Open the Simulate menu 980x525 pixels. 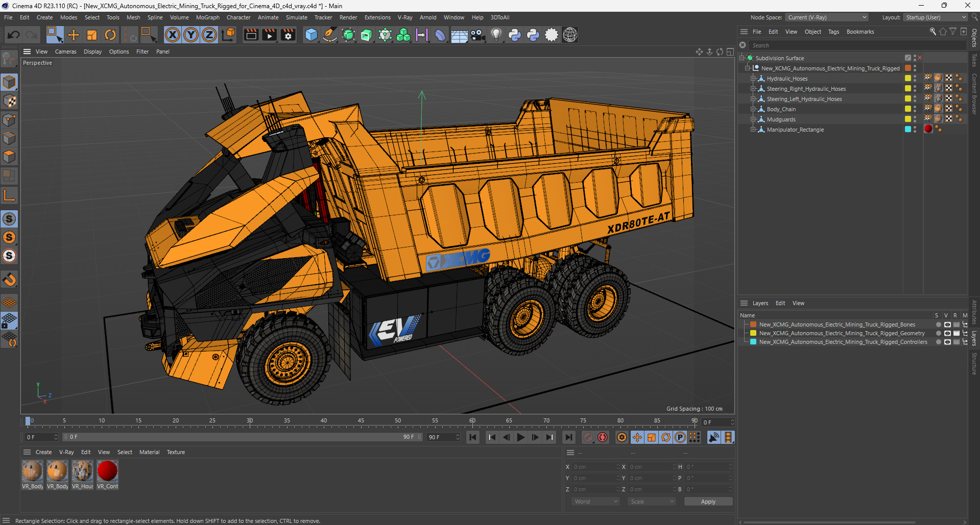point(296,17)
